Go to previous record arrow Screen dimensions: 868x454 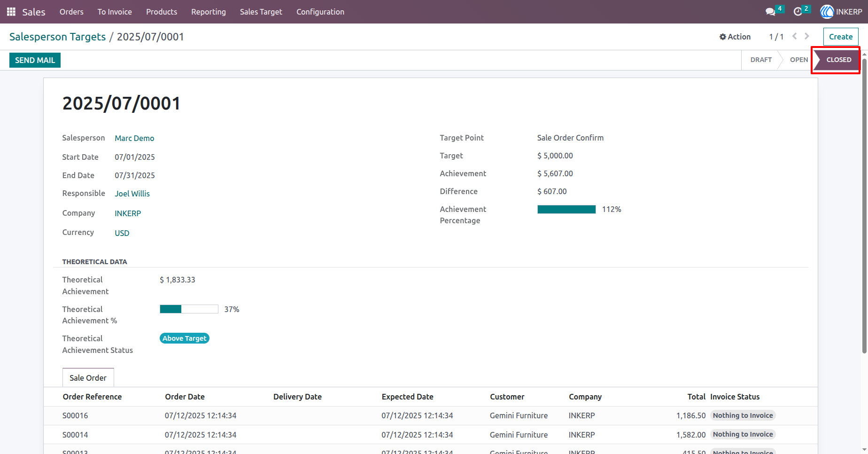click(x=795, y=36)
